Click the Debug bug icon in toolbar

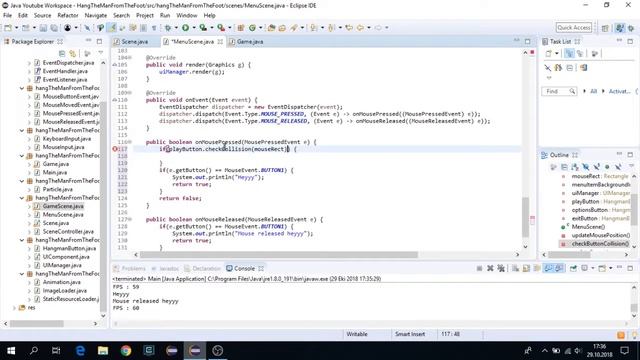point(168,27)
